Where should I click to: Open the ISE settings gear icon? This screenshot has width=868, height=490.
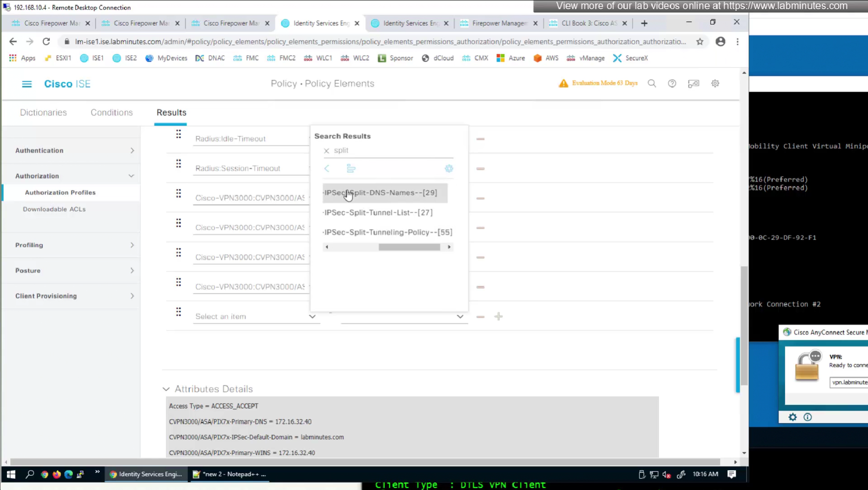tap(715, 83)
